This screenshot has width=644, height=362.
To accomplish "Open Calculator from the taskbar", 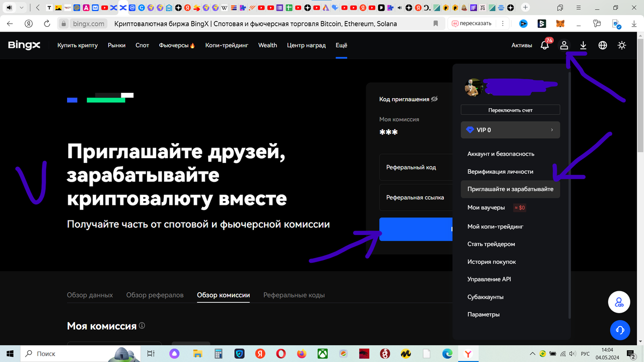I will coord(218,353).
